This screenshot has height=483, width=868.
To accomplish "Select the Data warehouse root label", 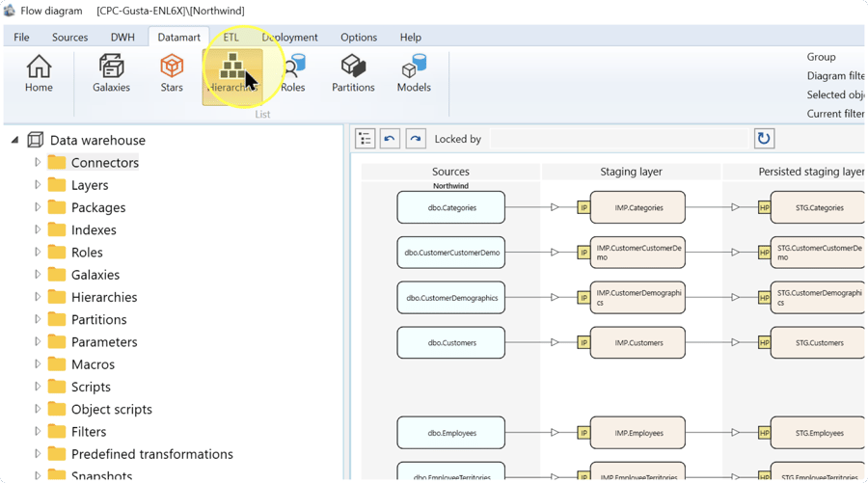I will (x=97, y=141).
